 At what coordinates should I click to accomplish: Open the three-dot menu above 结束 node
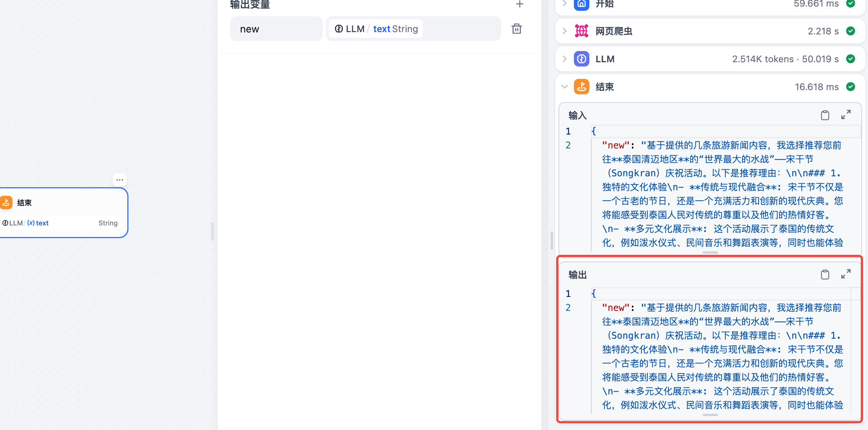click(x=119, y=180)
